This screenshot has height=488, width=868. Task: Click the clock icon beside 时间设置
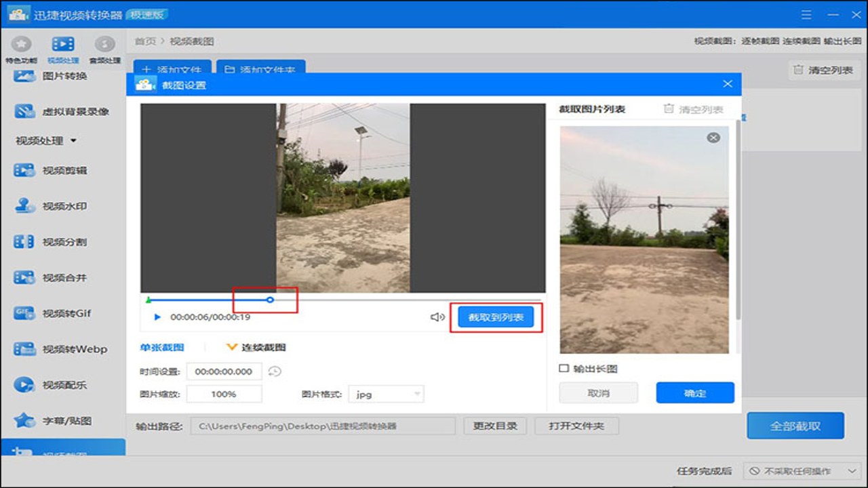275,371
